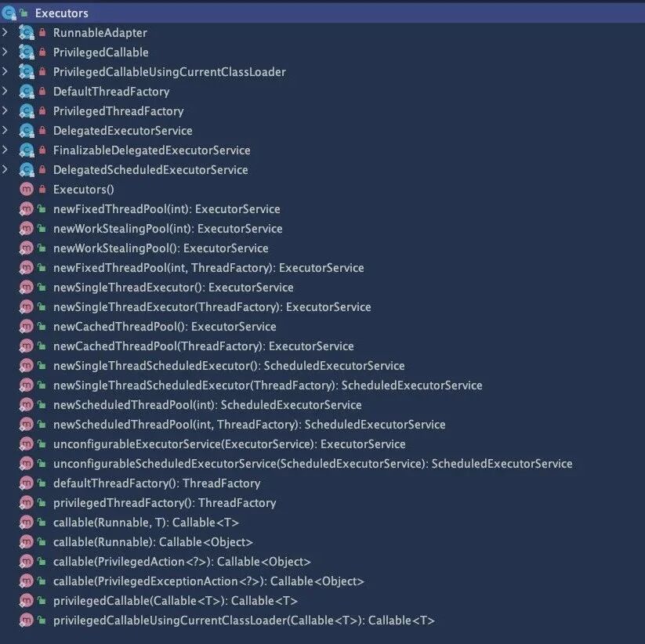Image resolution: width=645 pixels, height=644 pixels.
Task: Expand the PrivilegedCallable inner class
Action: point(6,52)
